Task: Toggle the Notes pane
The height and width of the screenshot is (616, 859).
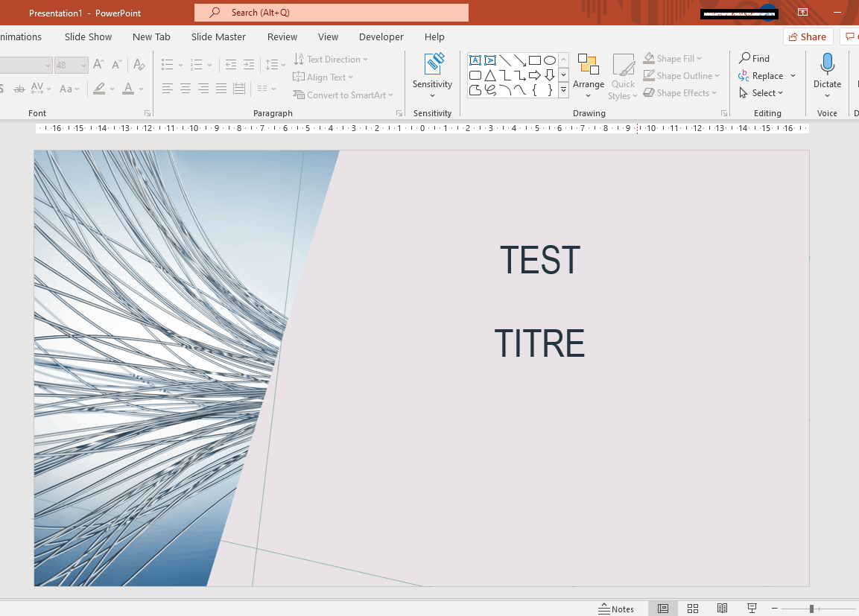Action: coord(616,609)
